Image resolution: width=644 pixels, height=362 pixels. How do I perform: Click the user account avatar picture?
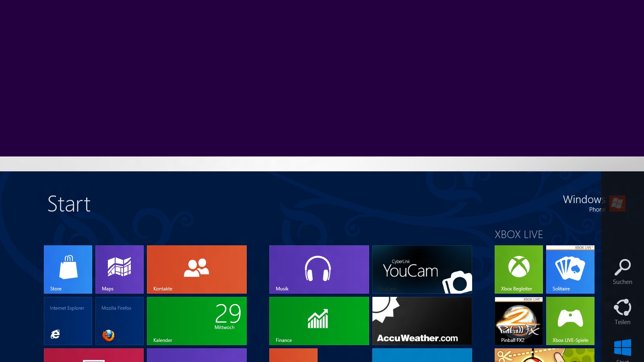617,204
